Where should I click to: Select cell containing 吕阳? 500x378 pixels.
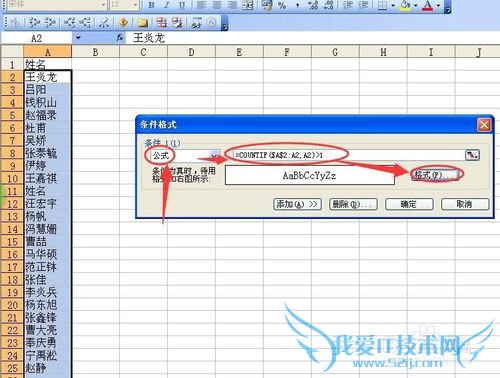point(47,90)
